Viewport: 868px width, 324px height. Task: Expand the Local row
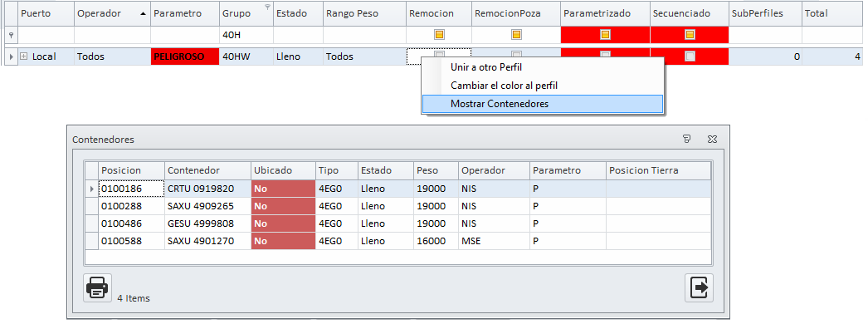coord(24,56)
